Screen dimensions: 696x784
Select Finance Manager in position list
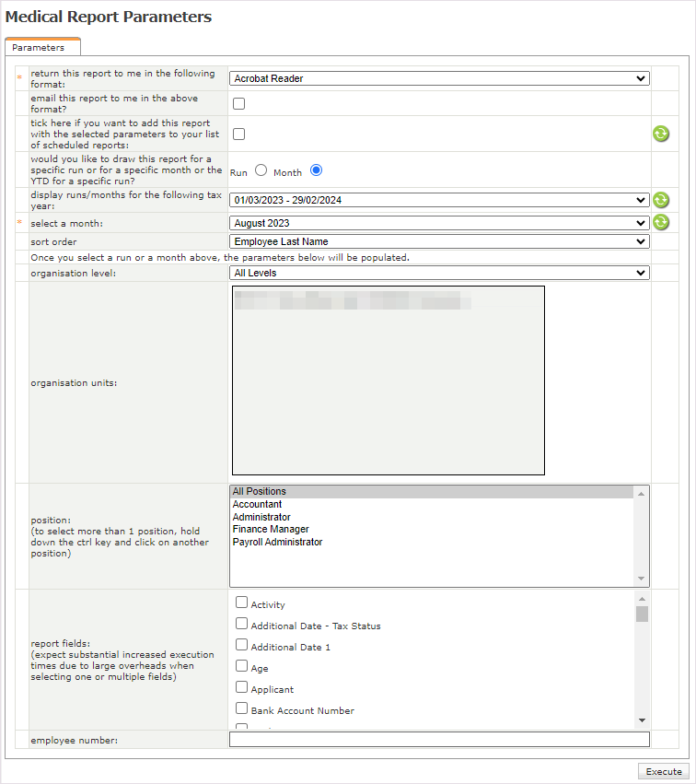271,530
